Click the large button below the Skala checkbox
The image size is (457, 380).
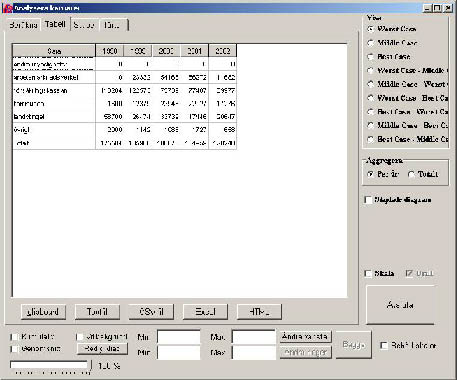(x=400, y=305)
